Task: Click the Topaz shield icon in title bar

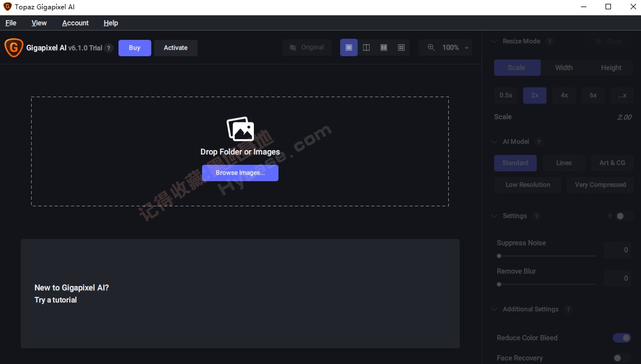Action: (x=7, y=7)
